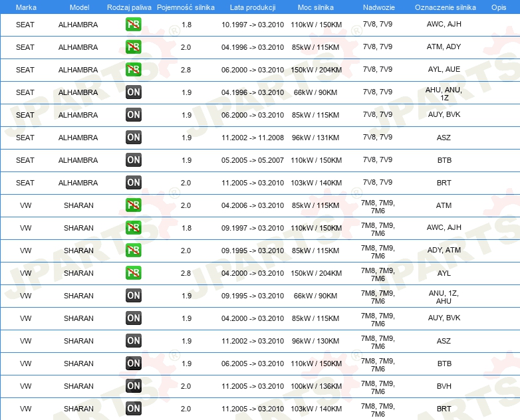Click petrol icon for Sharan 2.8 AYL row

[x=133, y=273]
